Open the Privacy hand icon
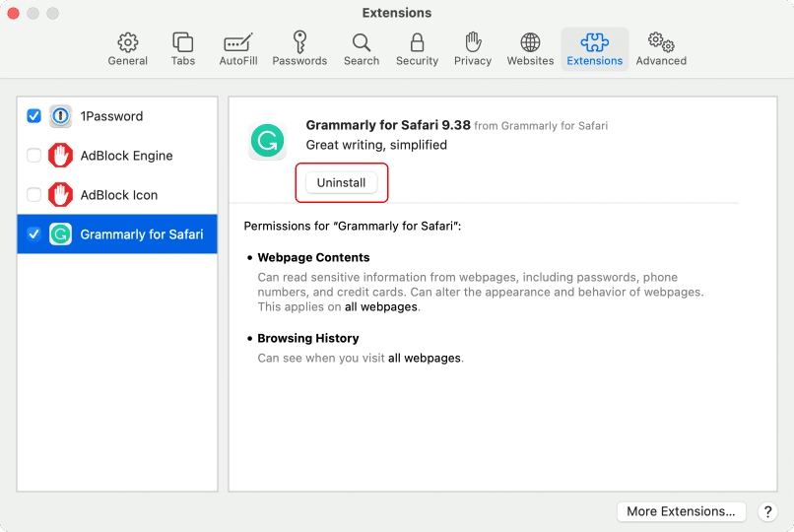The height and width of the screenshot is (532, 794). pos(473,42)
